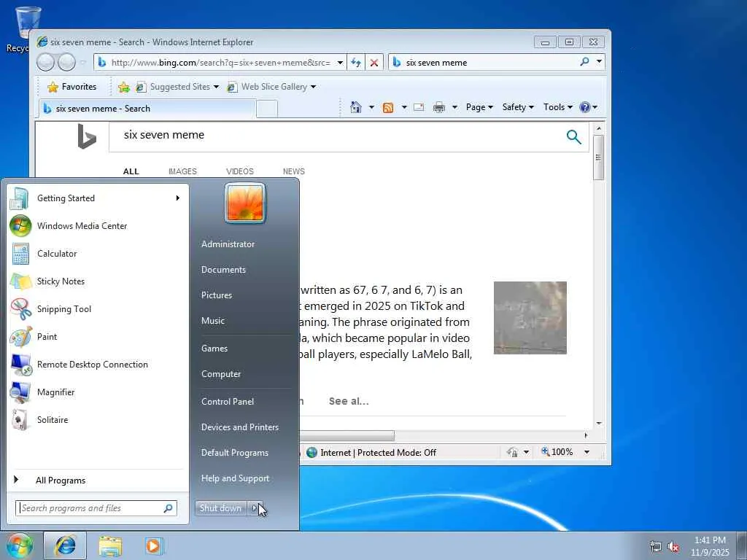Start the Solitaire game

click(x=98, y=419)
